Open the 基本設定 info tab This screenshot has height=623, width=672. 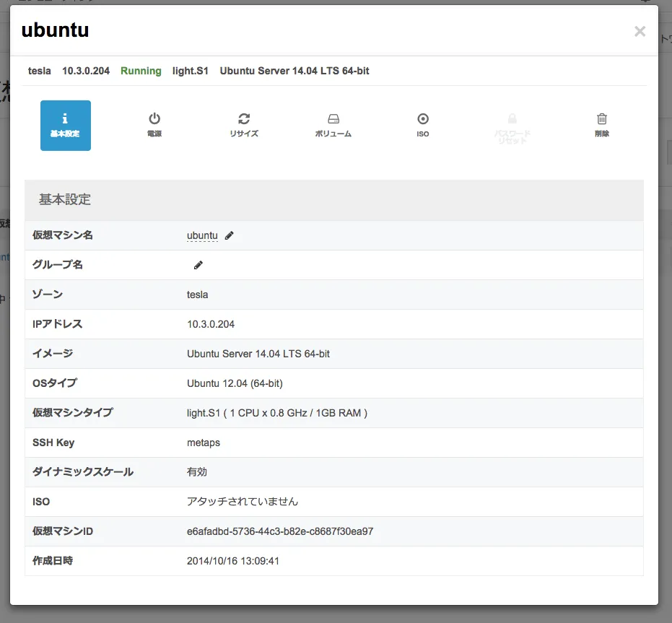[66, 125]
